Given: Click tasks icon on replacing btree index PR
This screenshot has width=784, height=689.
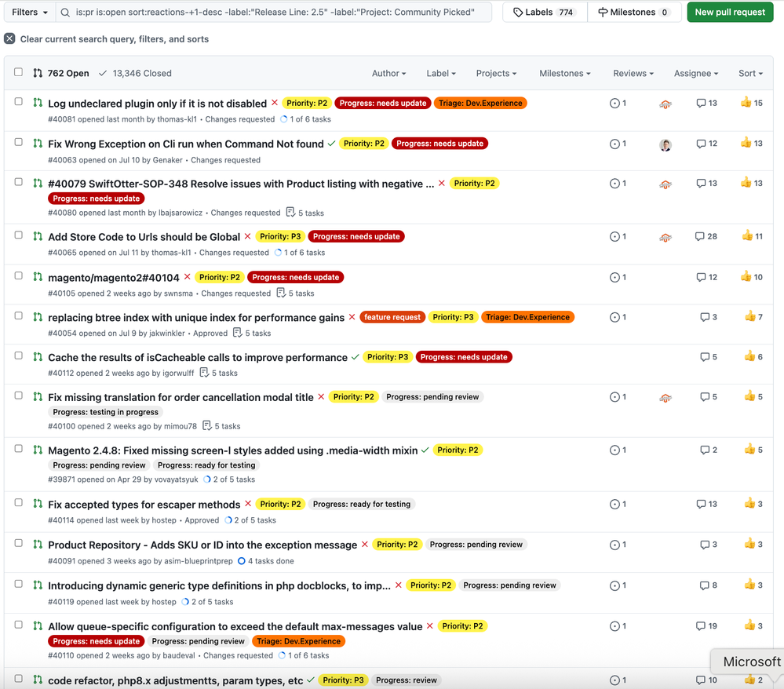Looking at the screenshot, I should click(x=238, y=333).
